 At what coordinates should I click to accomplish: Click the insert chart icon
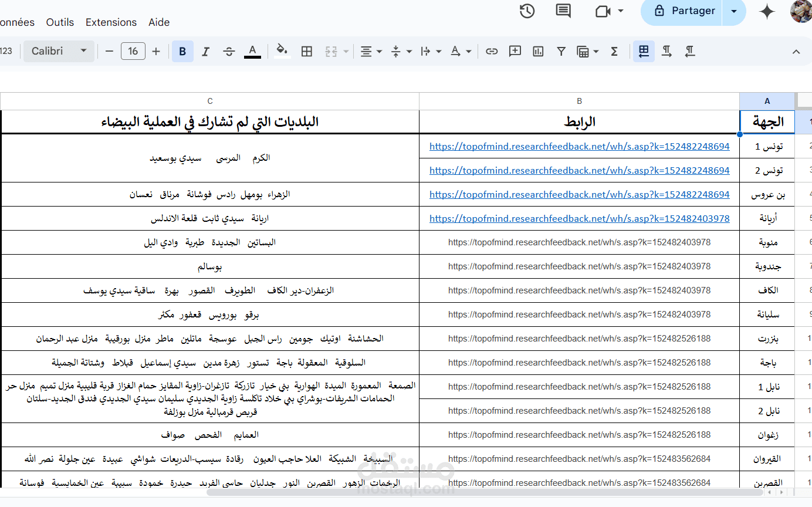tap(538, 52)
